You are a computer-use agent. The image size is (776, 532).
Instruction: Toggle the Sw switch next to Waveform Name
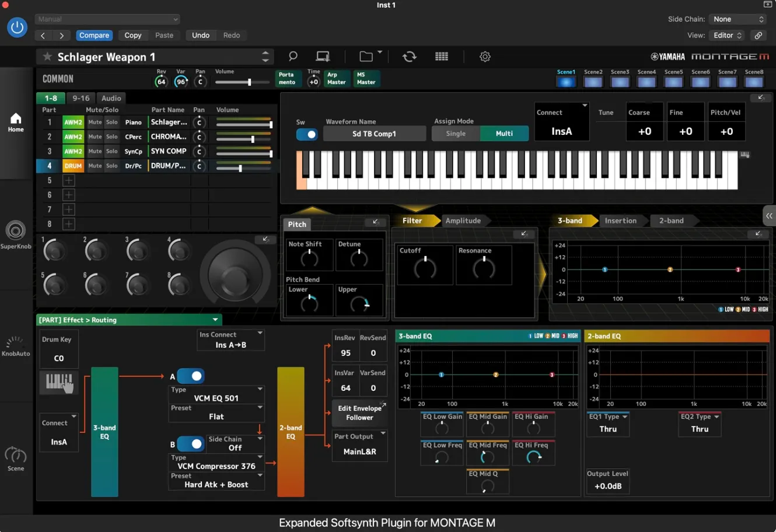point(306,134)
